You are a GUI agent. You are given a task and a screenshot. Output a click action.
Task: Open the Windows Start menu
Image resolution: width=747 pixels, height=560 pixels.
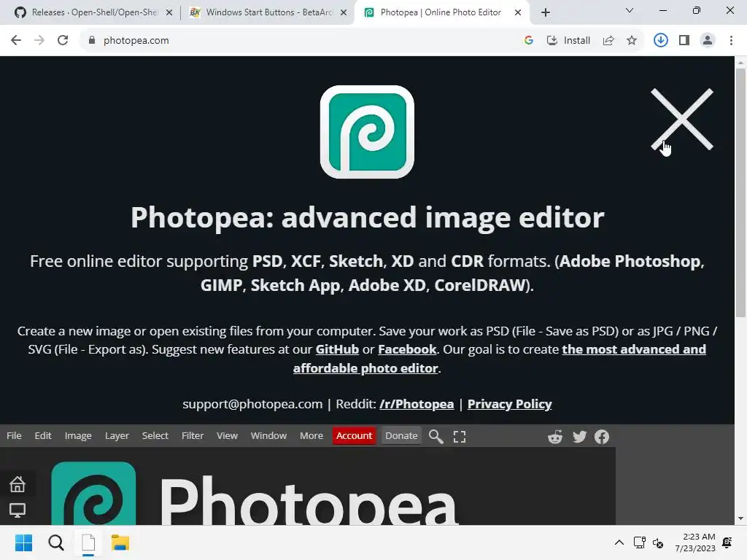[x=23, y=542]
